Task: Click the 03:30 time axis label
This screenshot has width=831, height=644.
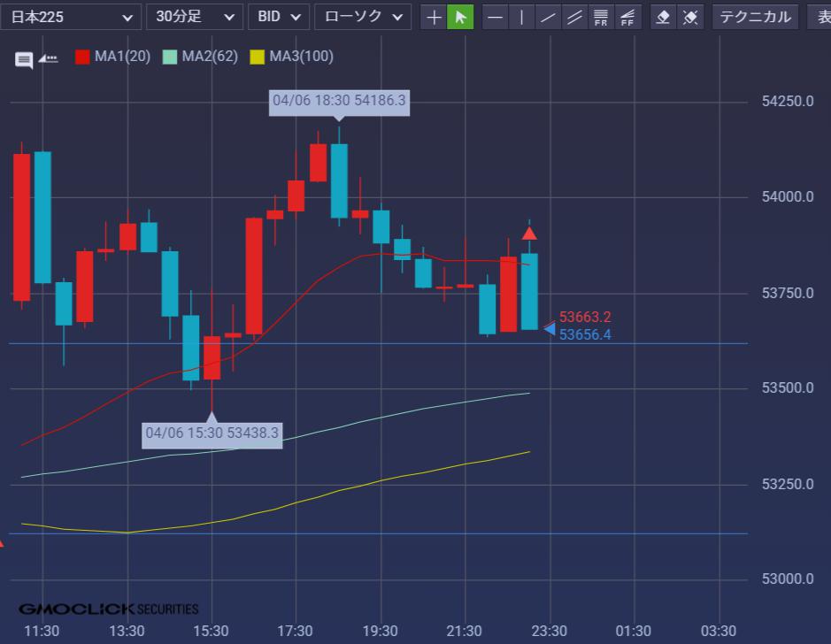Action: coord(719,632)
